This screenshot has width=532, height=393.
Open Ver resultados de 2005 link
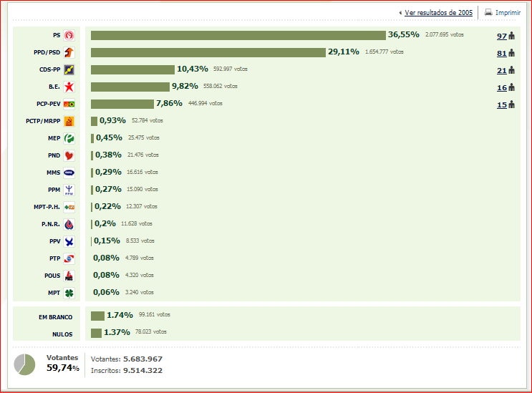click(438, 13)
